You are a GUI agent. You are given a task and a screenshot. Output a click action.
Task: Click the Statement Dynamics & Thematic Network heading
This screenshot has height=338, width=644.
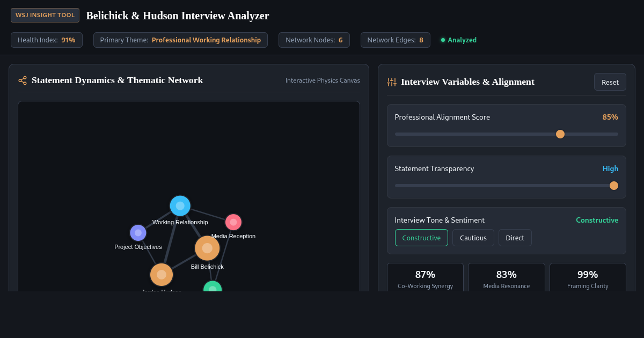(117, 80)
